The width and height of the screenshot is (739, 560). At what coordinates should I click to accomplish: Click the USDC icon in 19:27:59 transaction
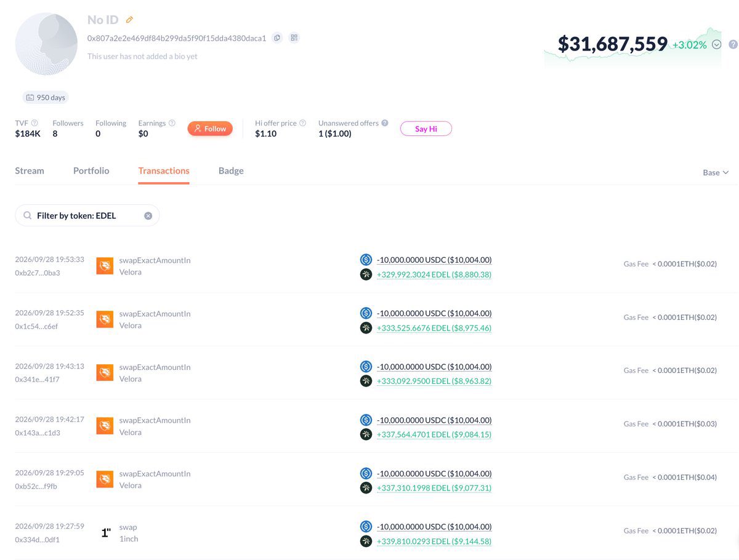point(366,527)
